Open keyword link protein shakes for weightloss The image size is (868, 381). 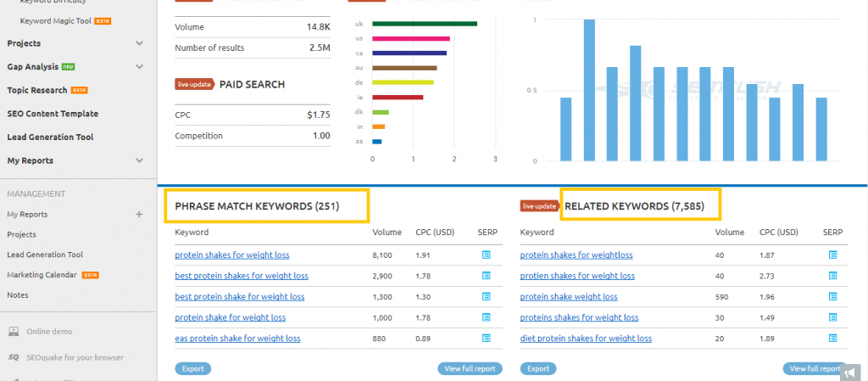point(576,255)
